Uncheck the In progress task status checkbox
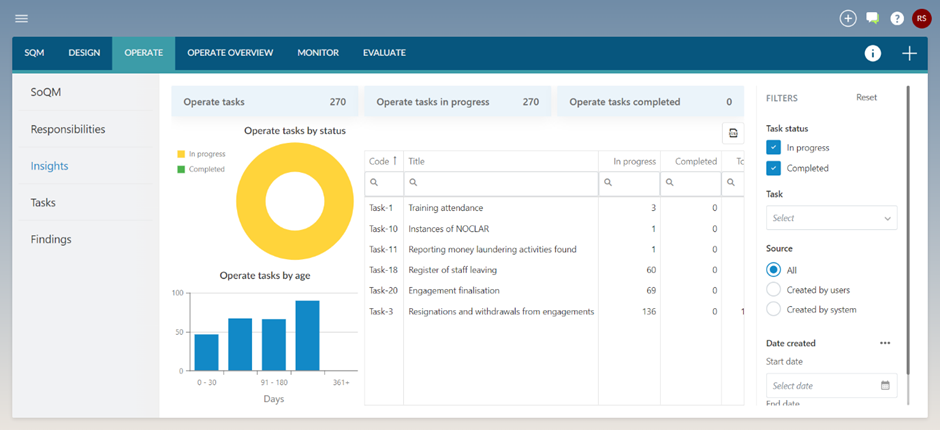The width and height of the screenshot is (940, 430). pos(773,148)
